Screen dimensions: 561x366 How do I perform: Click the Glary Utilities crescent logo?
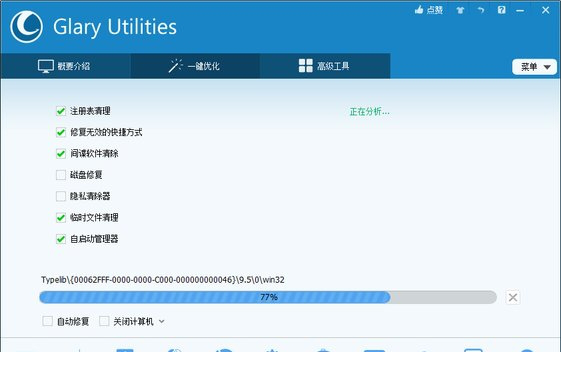(26, 27)
